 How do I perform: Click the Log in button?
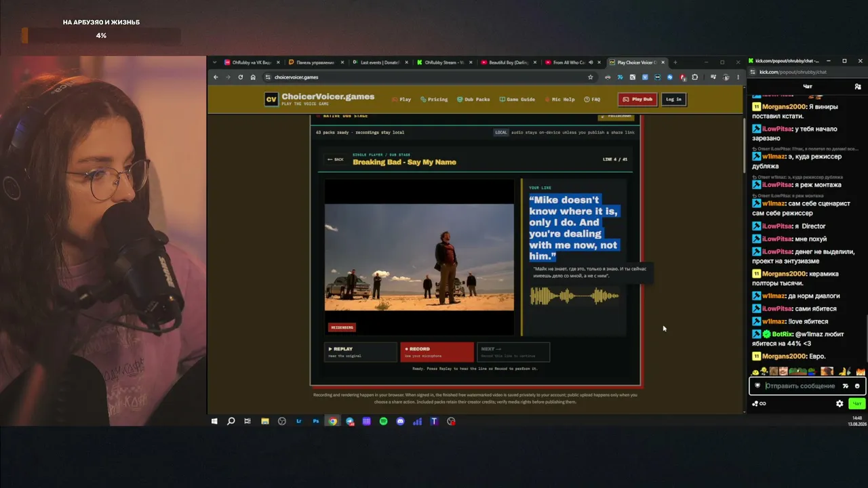point(673,99)
